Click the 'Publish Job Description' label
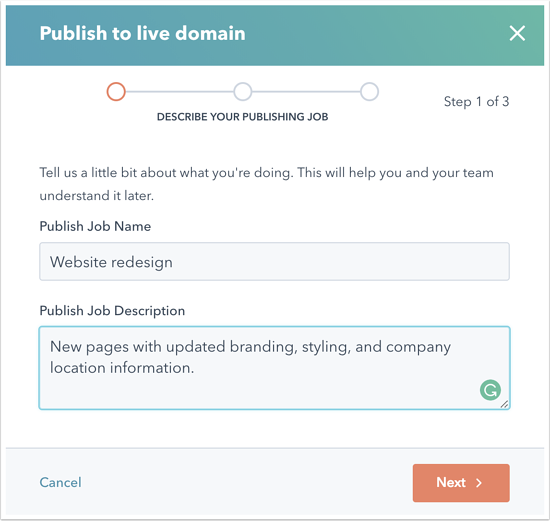 pos(112,311)
